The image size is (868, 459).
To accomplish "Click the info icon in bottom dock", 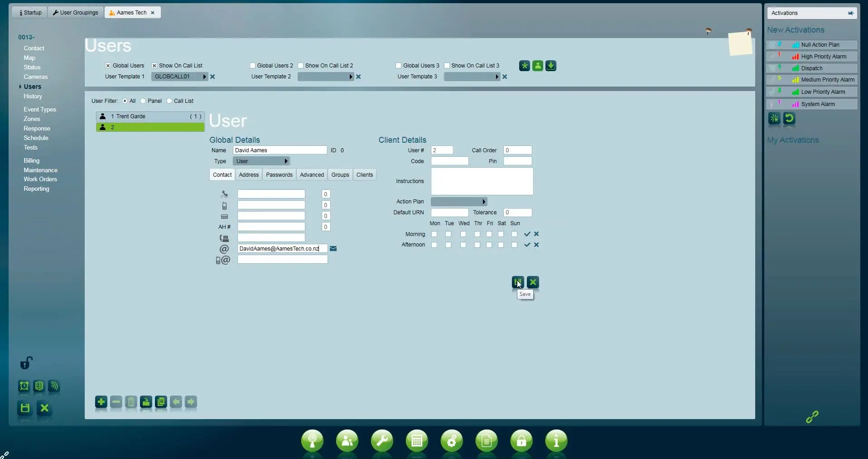I will 556,441.
